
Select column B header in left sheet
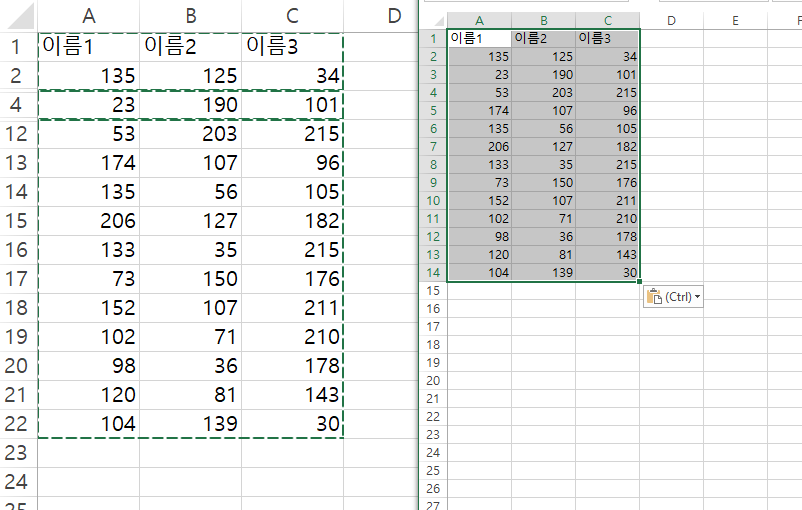(x=190, y=16)
